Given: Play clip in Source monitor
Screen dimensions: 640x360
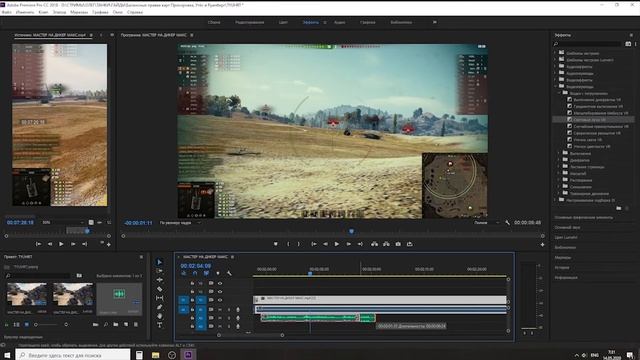Looking at the screenshot, I should 61,244.
